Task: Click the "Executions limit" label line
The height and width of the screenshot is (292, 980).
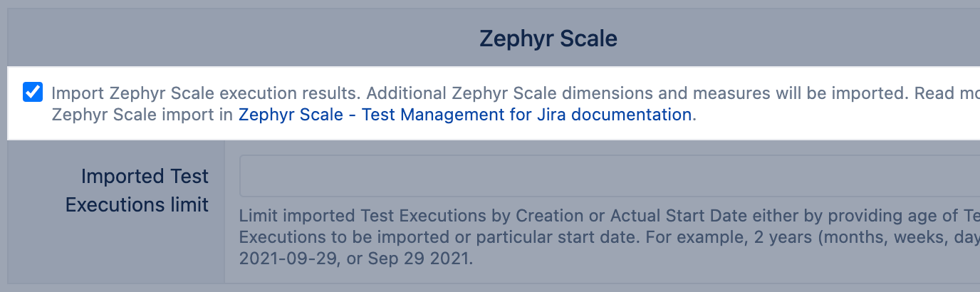Action: [137, 205]
